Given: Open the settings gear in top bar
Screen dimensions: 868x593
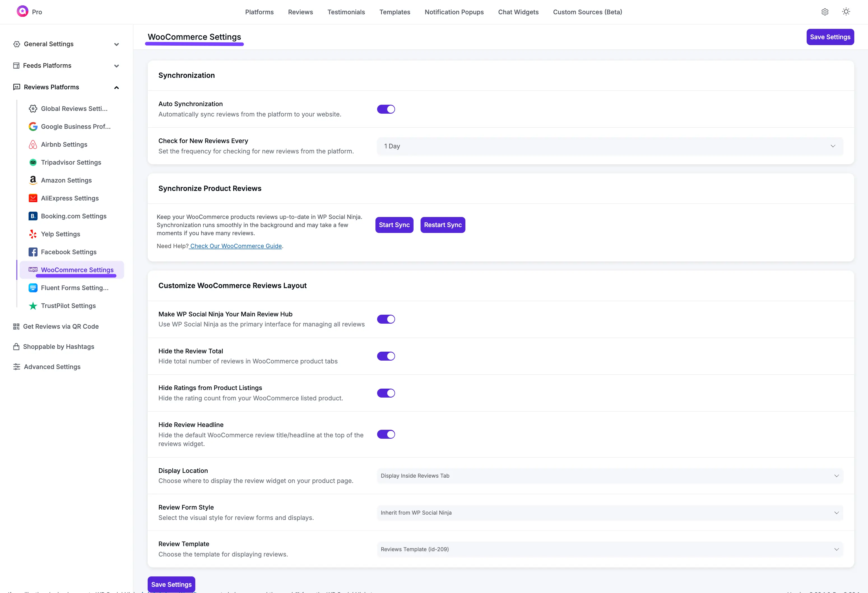Looking at the screenshot, I should click(825, 11).
